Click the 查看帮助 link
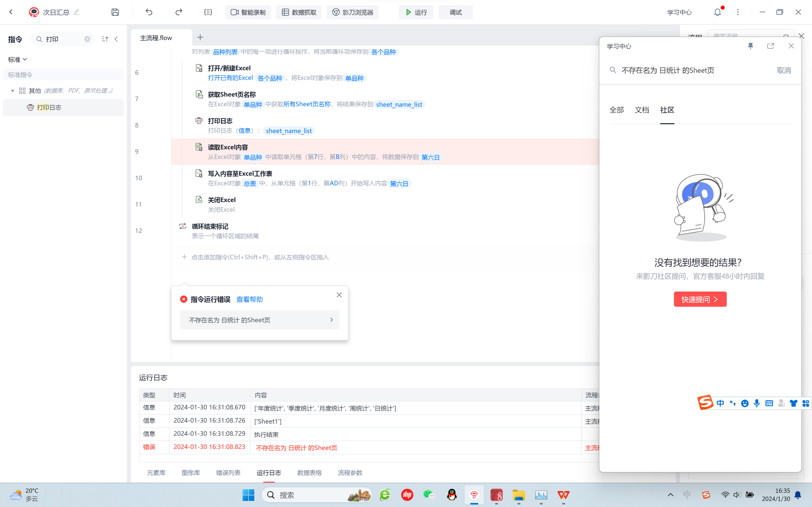812x507 pixels. [x=249, y=299]
